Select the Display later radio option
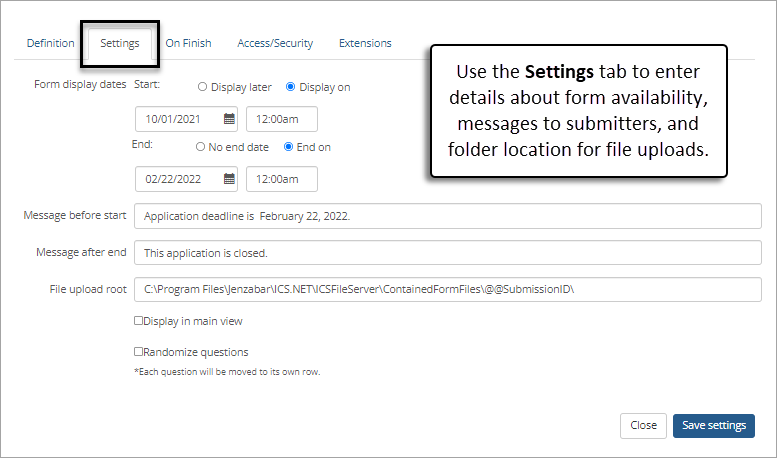The height and width of the screenshot is (458, 778). tap(203, 87)
